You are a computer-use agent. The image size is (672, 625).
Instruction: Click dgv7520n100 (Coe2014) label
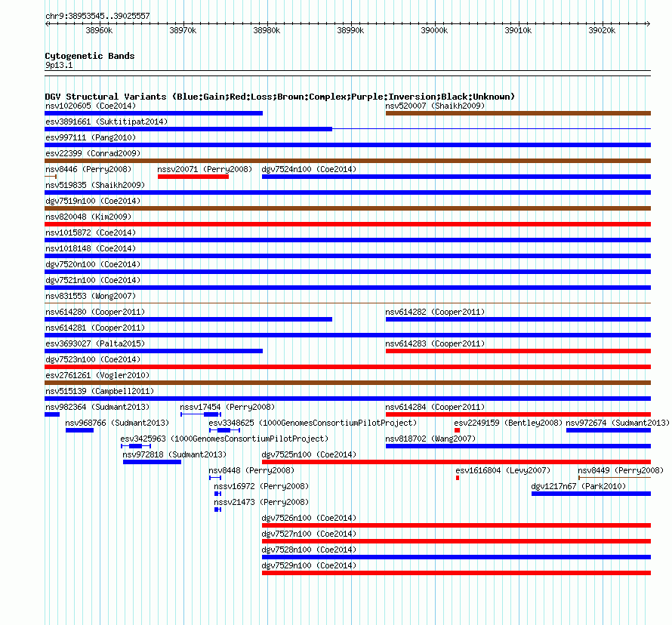[93, 264]
